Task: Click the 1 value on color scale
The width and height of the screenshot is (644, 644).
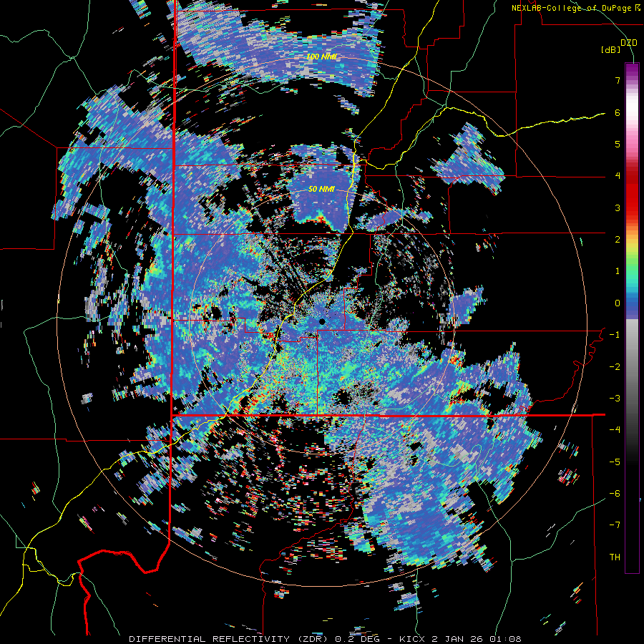Action: pos(618,271)
